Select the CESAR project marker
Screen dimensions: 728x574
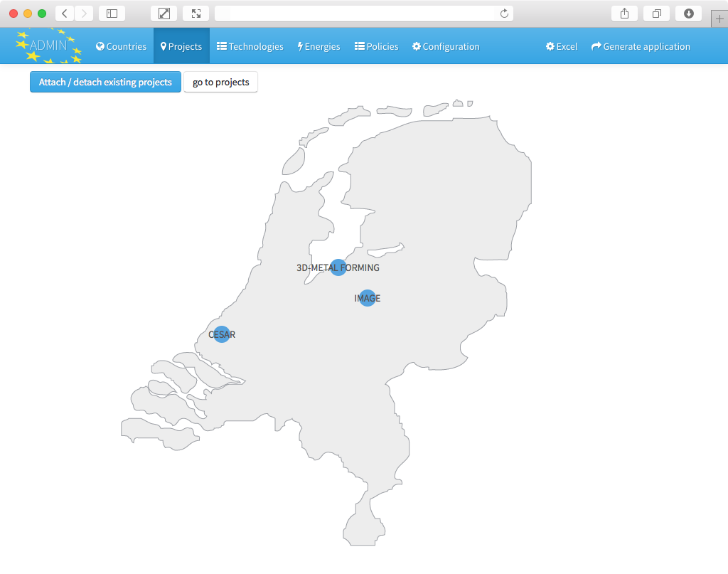click(222, 334)
